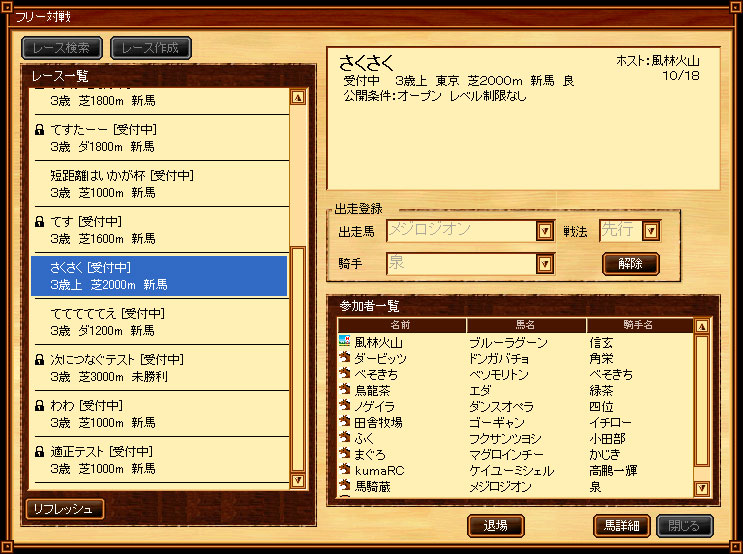Click the lock icon beside わわ race
Viewport: 743px width, 554px height.
coord(40,406)
